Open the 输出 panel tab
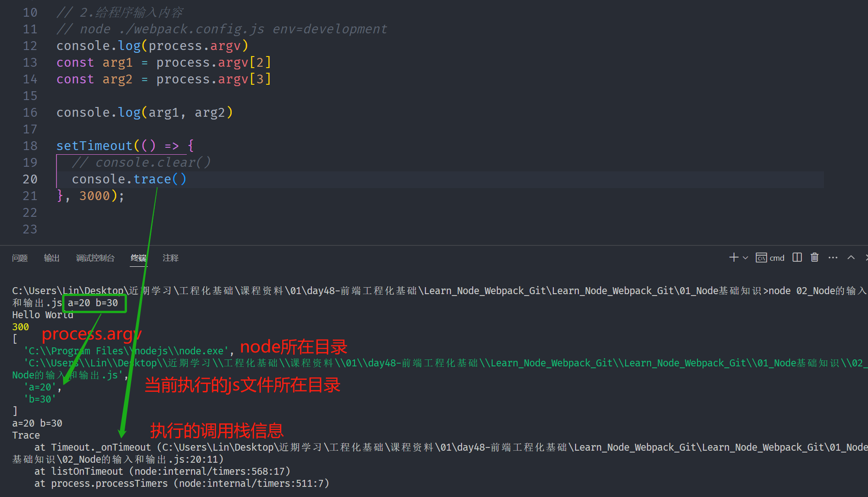The width and height of the screenshot is (868, 497). tap(51, 258)
